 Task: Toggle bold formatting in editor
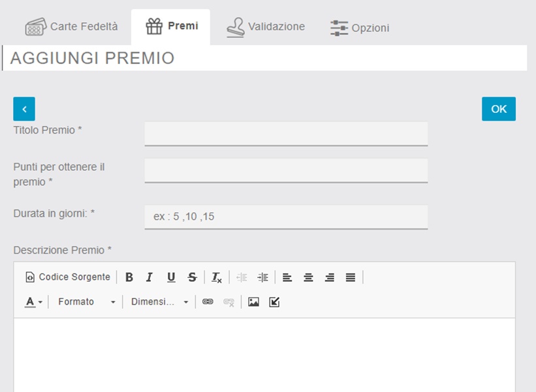point(129,277)
